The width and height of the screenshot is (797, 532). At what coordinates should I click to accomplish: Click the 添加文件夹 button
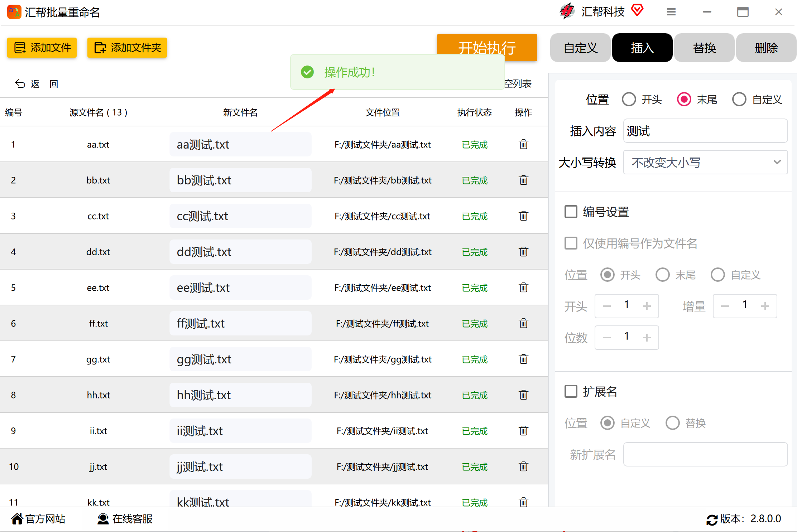[x=127, y=48]
